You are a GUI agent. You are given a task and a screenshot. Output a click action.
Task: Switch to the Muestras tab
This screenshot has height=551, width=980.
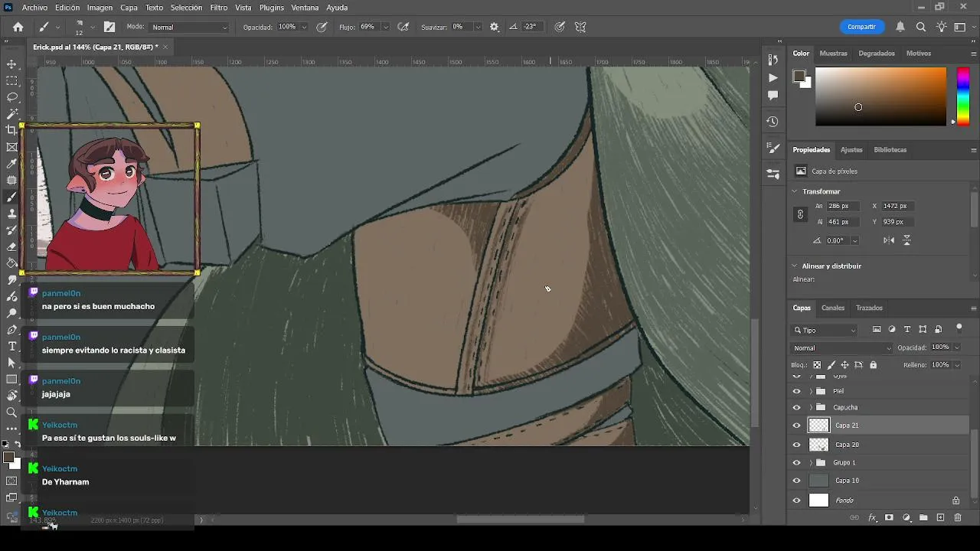[833, 54]
